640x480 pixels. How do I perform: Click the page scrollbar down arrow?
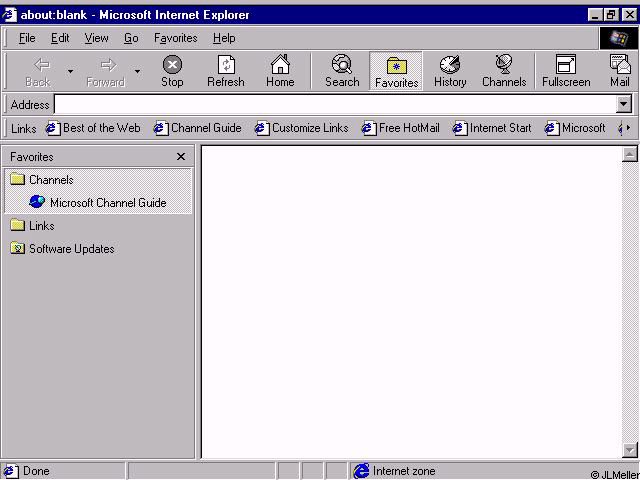coord(629,450)
